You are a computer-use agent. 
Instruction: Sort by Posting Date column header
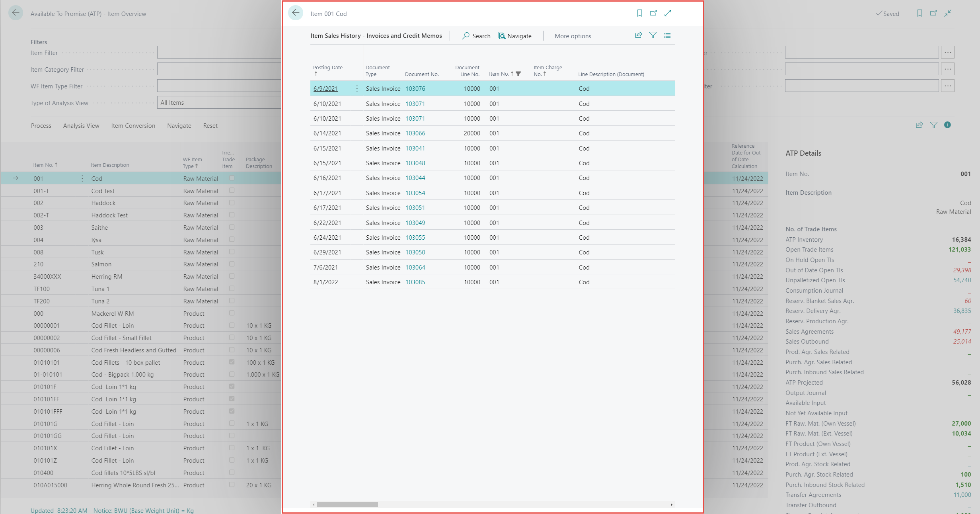(x=327, y=68)
